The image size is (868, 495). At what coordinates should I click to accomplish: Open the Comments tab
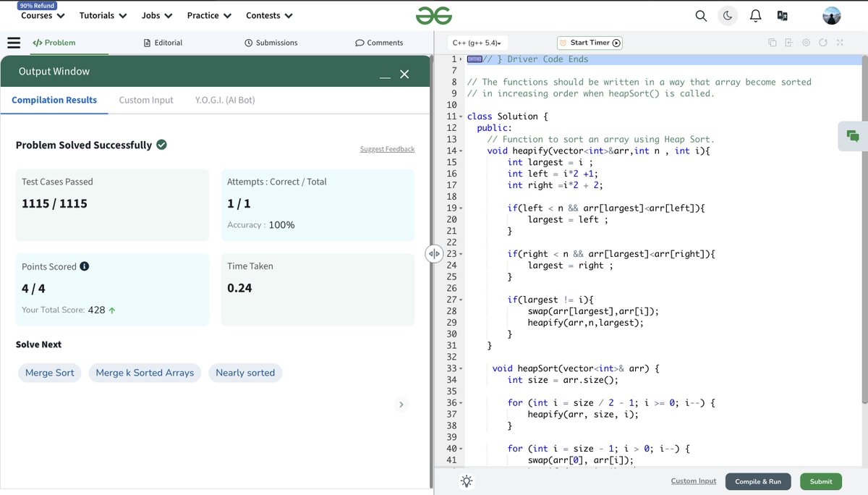pyautogui.click(x=379, y=43)
